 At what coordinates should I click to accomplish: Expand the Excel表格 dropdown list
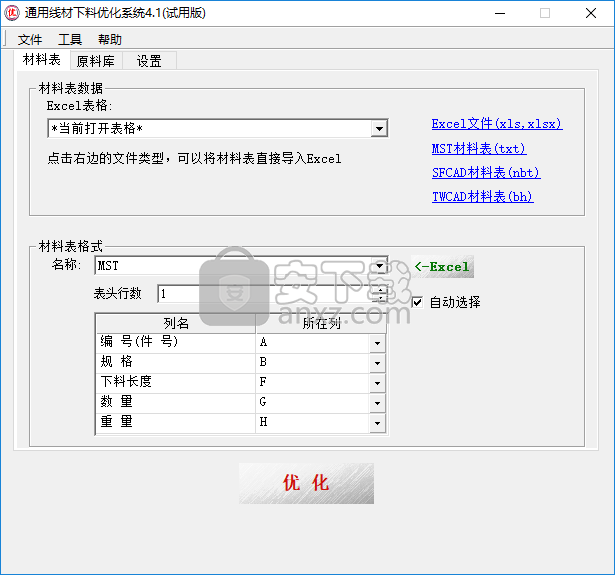378,129
